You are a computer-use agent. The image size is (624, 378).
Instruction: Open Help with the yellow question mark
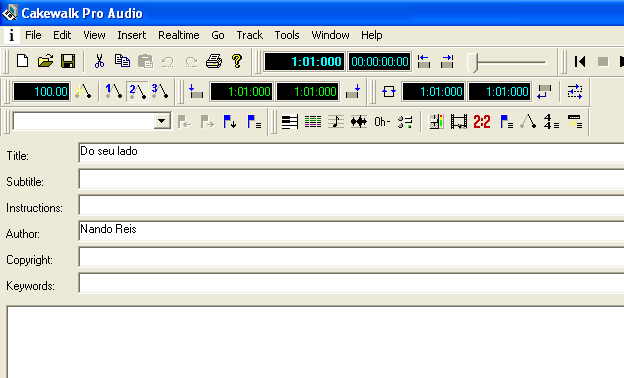coord(237,61)
